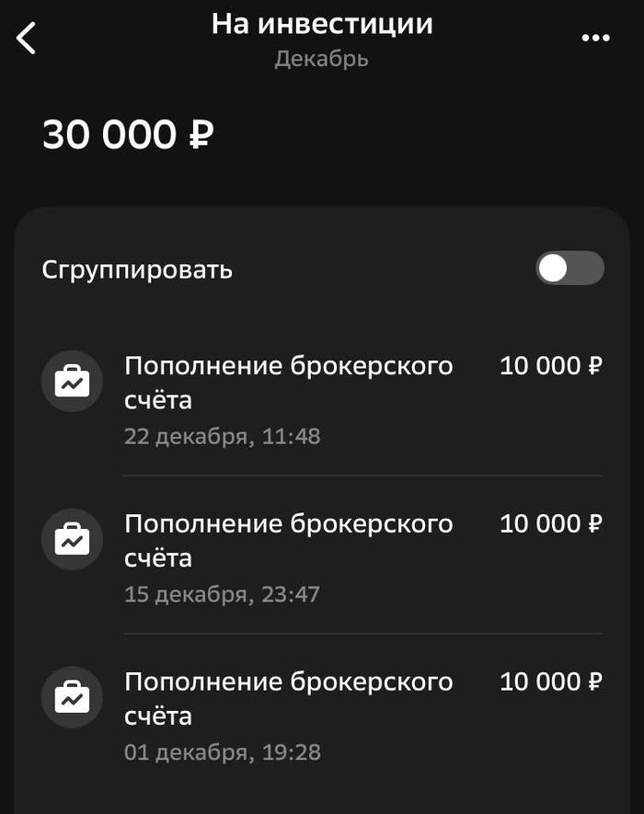The width and height of the screenshot is (644, 814).
Task: Tap the briefcase icon for 22 декабря top-up
Action: pyautogui.click(x=72, y=382)
